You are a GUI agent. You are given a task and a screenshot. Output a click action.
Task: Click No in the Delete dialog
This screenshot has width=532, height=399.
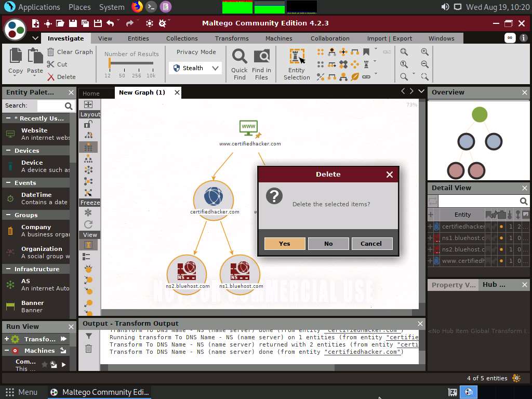328,244
